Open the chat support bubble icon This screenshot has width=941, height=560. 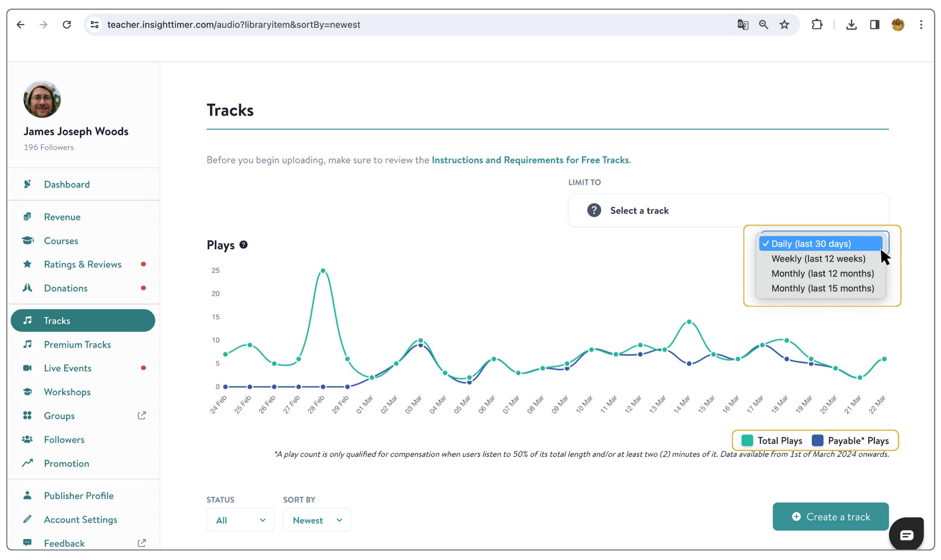tap(906, 534)
